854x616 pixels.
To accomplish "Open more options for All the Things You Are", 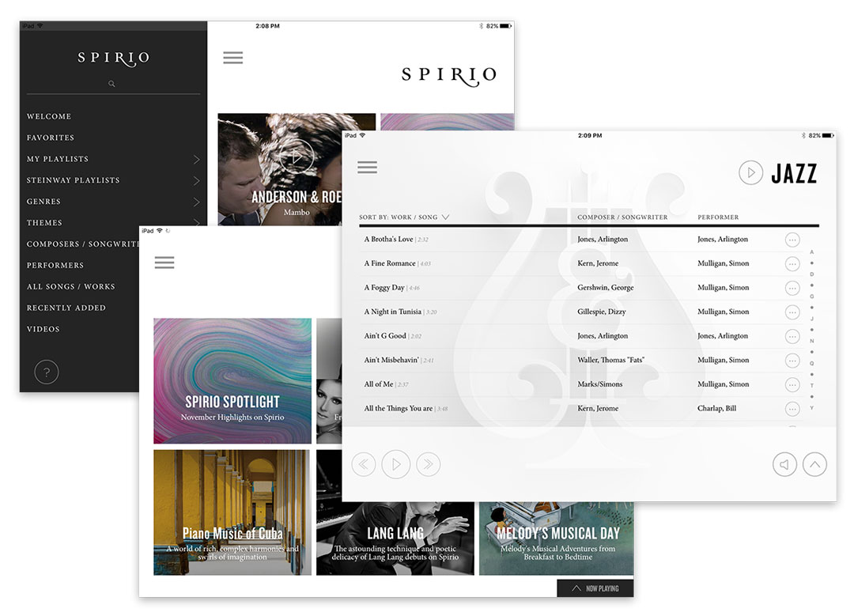I will point(792,409).
